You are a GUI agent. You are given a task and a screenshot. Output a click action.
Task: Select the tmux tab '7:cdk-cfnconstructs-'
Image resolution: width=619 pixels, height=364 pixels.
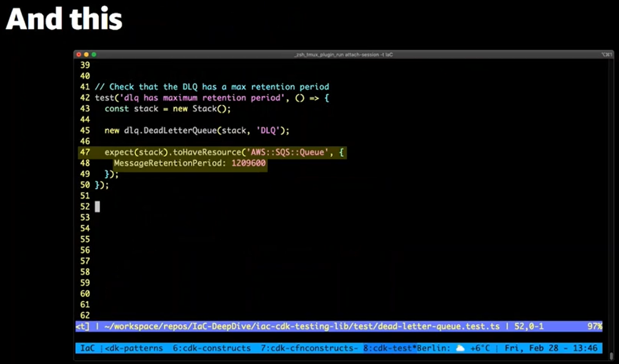coord(309,348)
